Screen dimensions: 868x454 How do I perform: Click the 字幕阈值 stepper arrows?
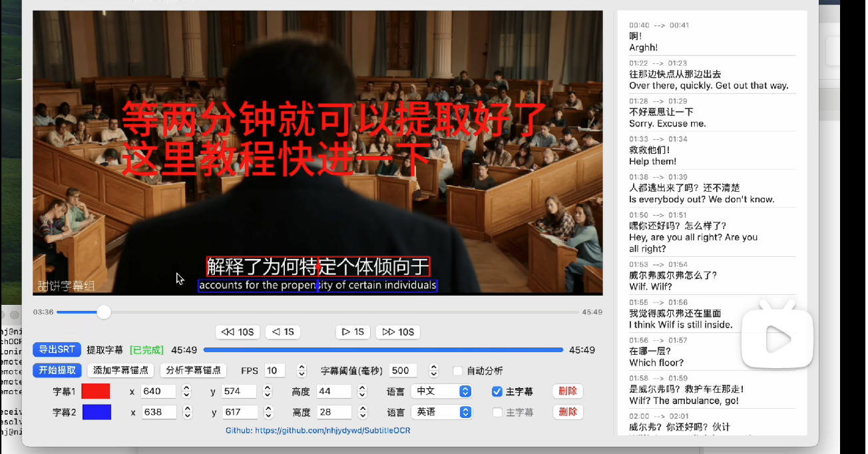click(x=434, y=371)
